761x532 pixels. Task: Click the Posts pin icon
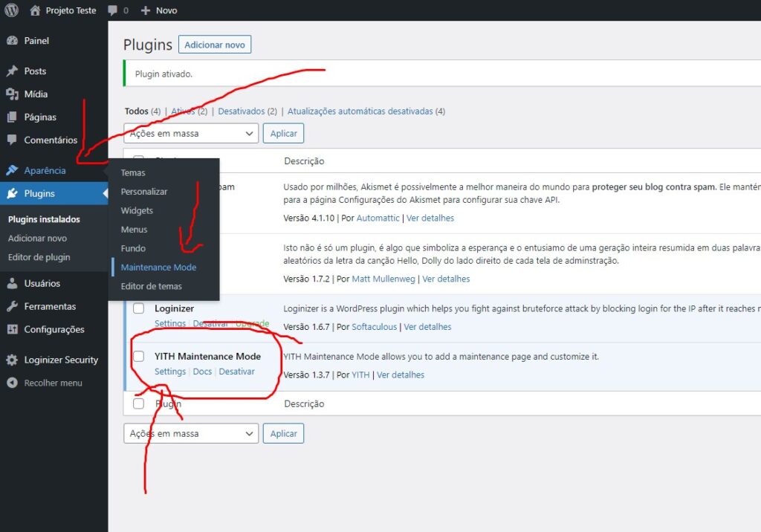[x=12, y=71]
